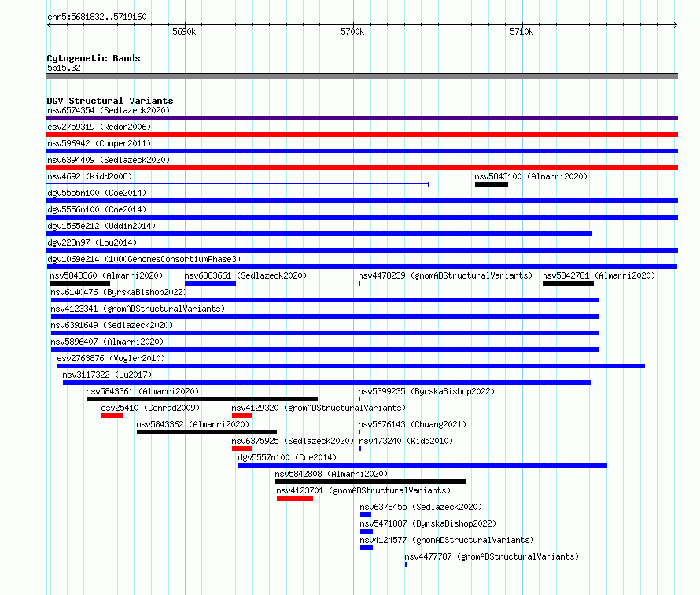Select the nsv473240 (Kidd2010) label
The image size is (700, 595).
click(407, 441)
